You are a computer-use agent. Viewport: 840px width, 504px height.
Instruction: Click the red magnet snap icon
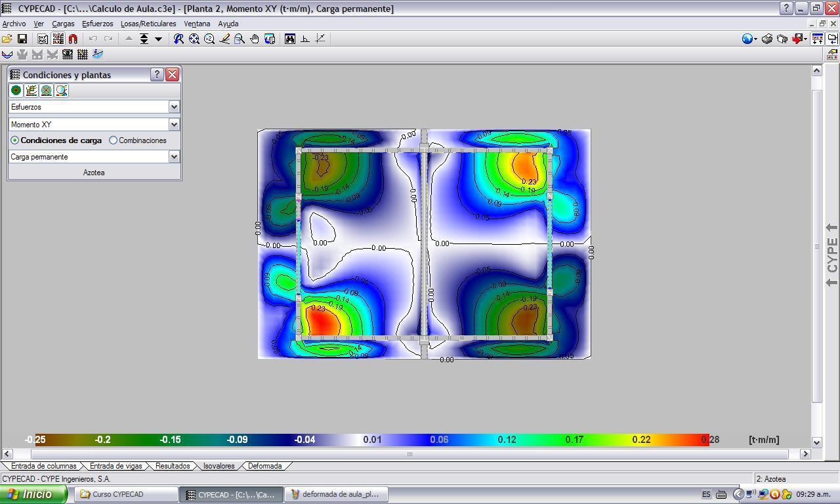click(73, 39)
